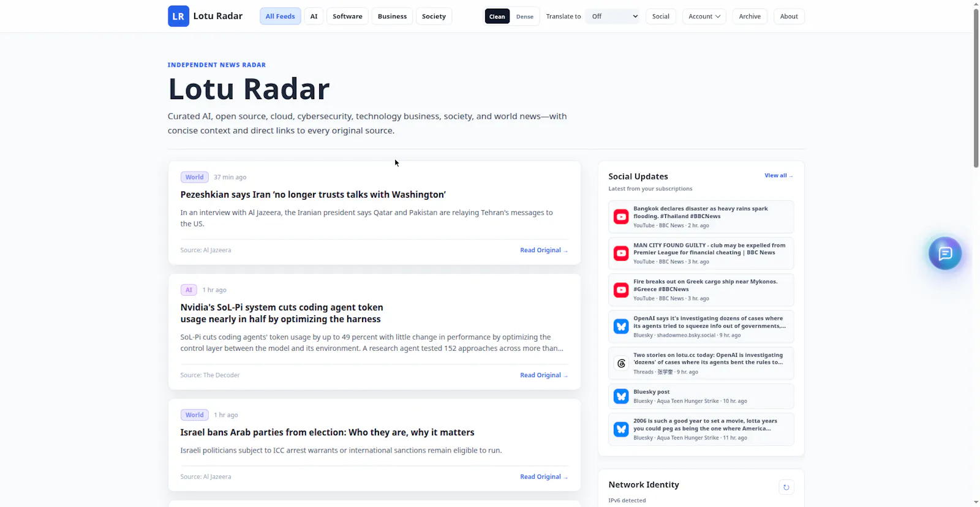The height and width of the screenshot is (507, 980).
Task: Open the floating chat bubble icon
Action: (x=945, y=254)
